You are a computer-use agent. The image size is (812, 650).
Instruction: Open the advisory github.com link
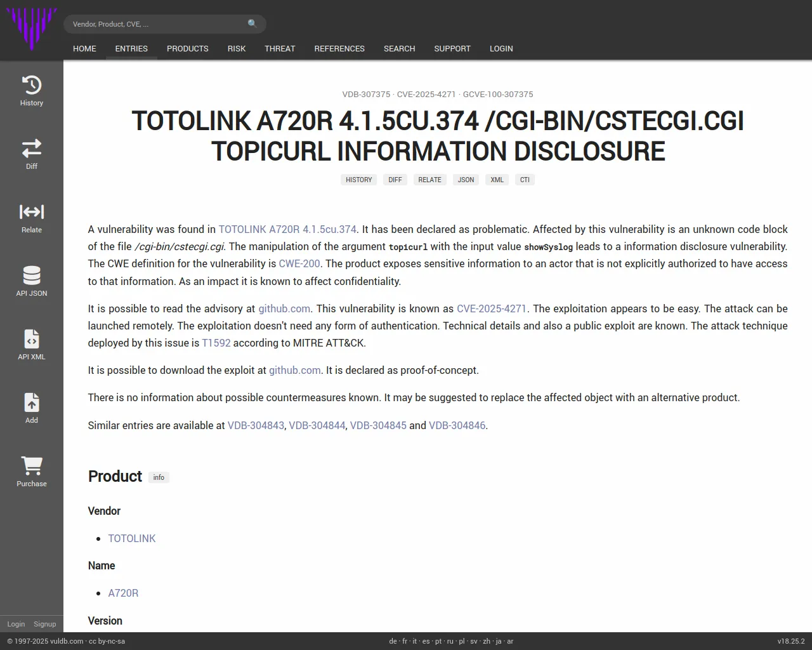pos(284,308)
